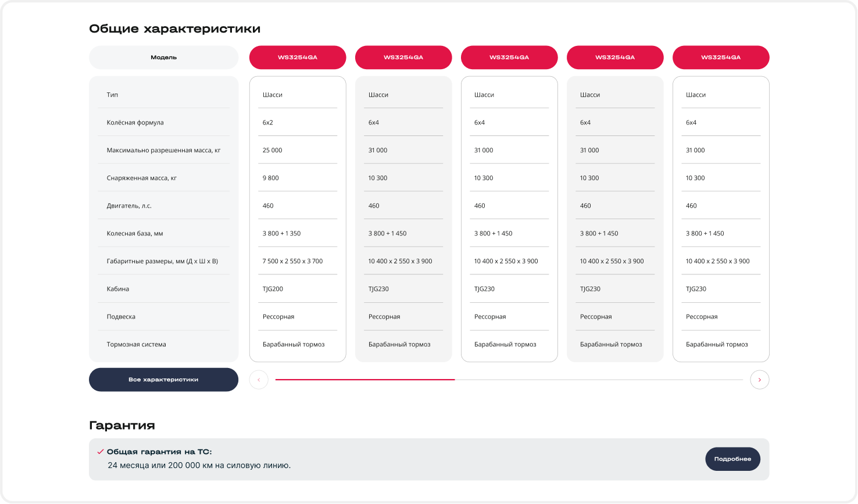Click the 24 месяца или 200 000 км text
This screenshot has height=504, width=858.
(x=199, y=465)
